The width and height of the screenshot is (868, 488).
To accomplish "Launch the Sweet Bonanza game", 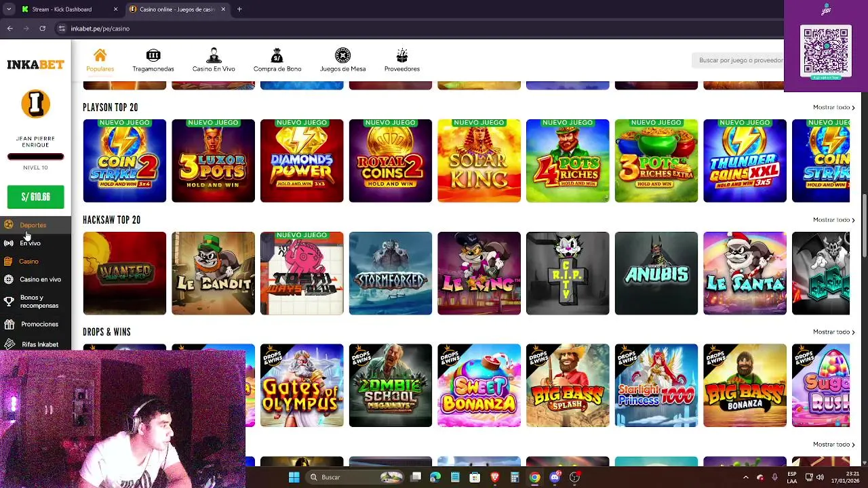I will (479, 386).
